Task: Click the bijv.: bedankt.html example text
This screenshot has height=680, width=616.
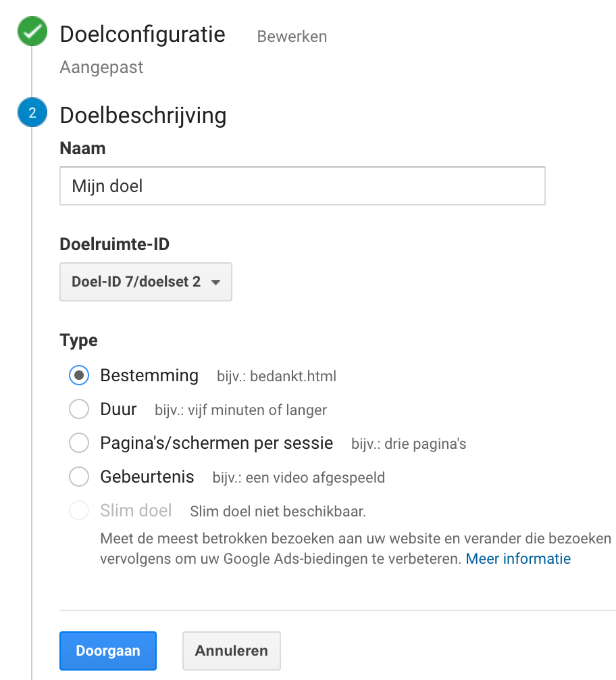Action: pyautogui.click(x=276, y=377)
